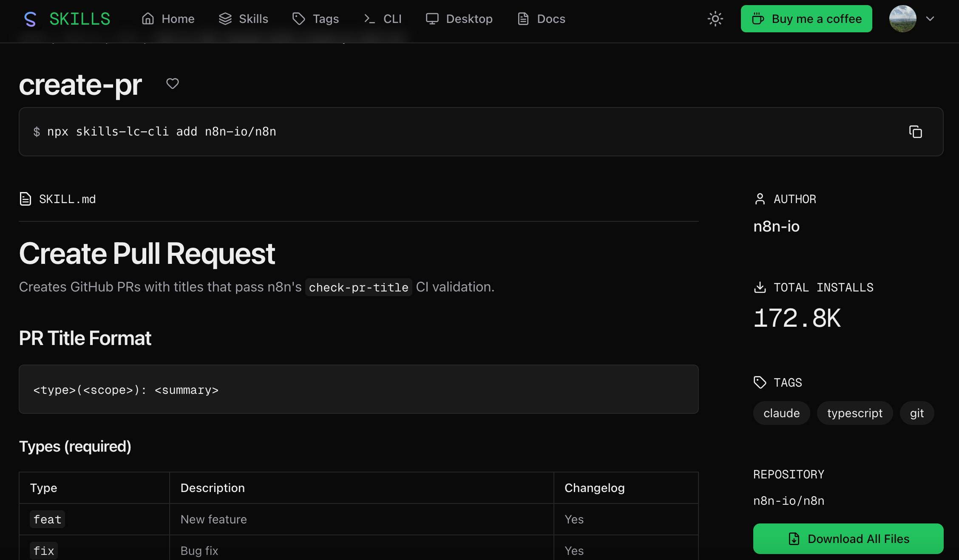Image resolution: width=959 pixels, height=560 pixels.
Task: Click the Desktop monitor icon
Action: click(x=432, y=19)
